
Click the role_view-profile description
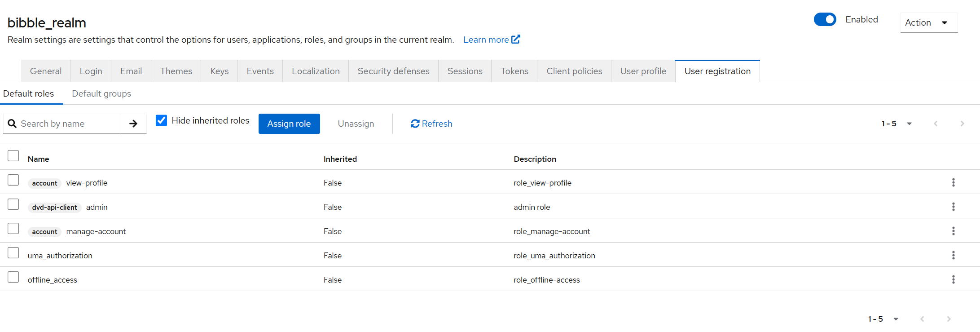tap(542, 183)
